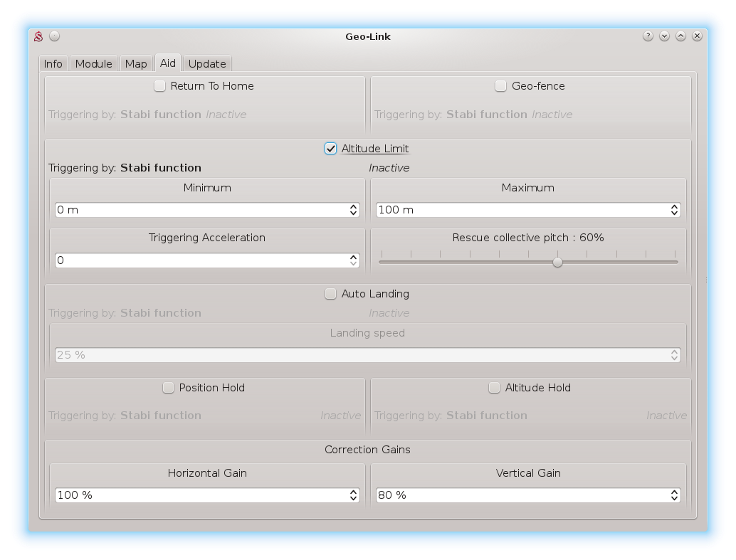This screenshot has width=736, height=560.
Task: Toggle the Auto Landing checkbox
Action: [331, 294]
